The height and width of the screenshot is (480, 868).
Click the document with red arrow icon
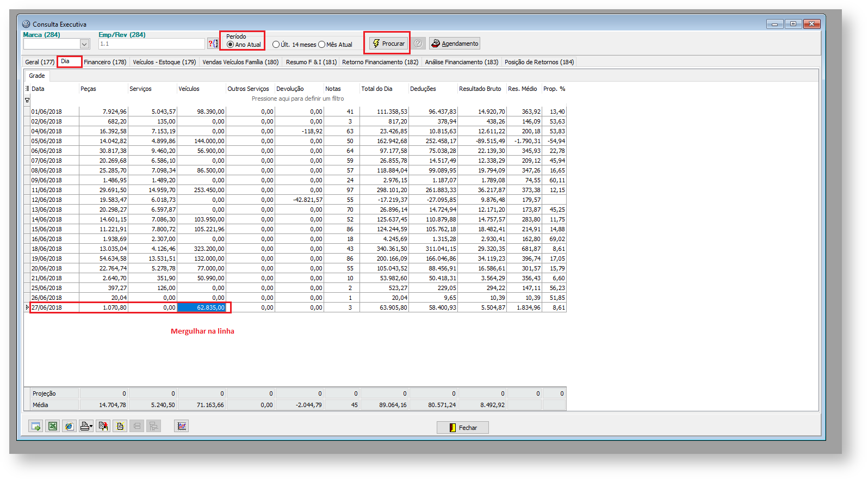[103, 426]
